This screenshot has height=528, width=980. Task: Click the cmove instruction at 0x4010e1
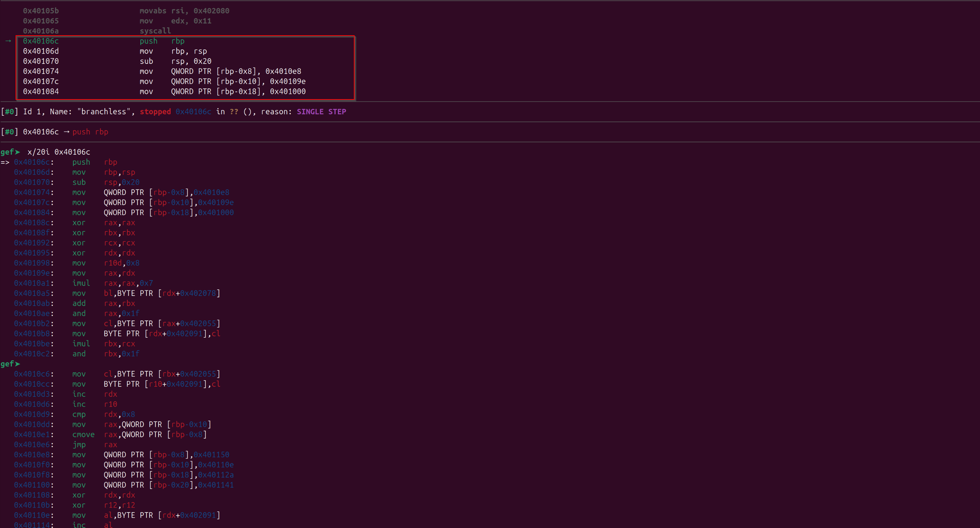83,434
